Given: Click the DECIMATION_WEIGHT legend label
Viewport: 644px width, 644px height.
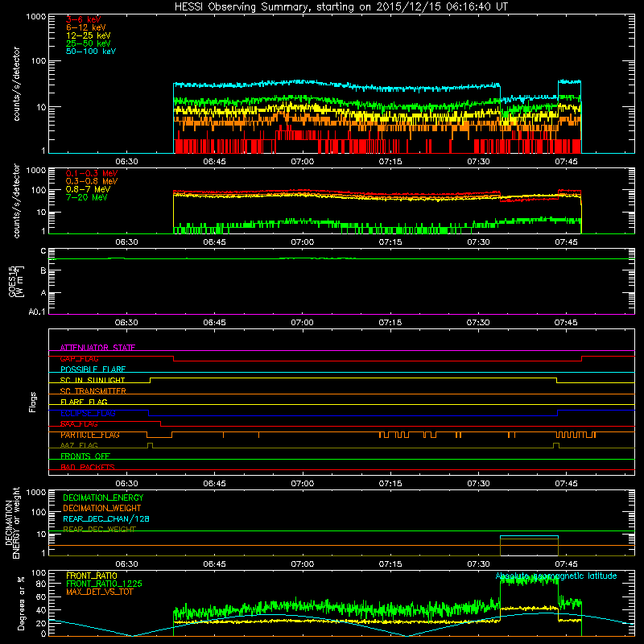Looking at the screenshot, I should click(x=102, y=508).
